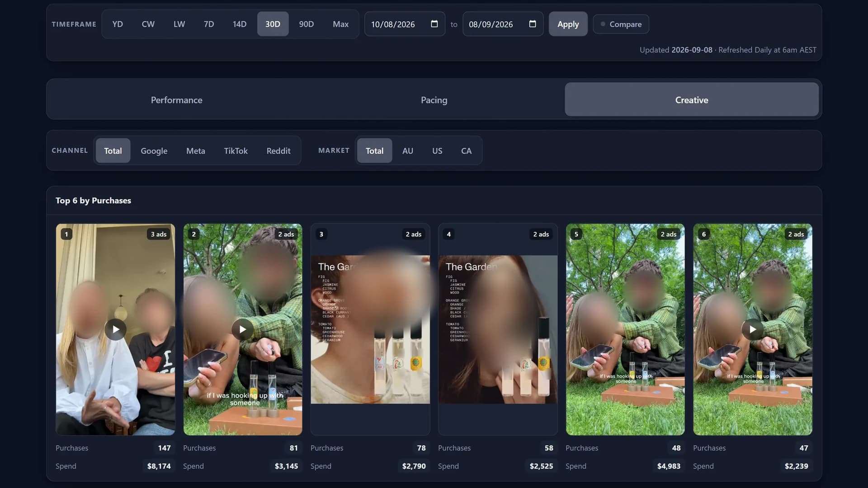Viewport: 868px width, 488px height.
Task: Select the 90D timeframe
Action: (307, 24)
